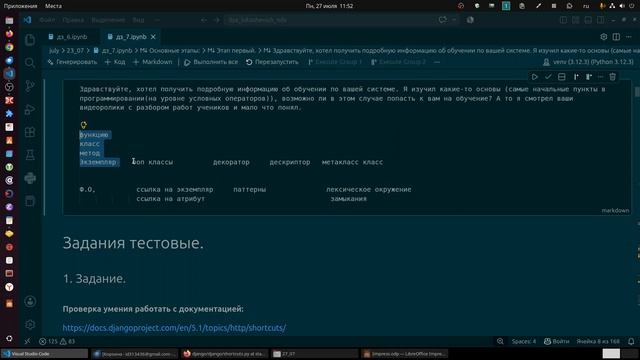Click Войти in status bar
Screen dimensions: 640x360
point(556,341)
